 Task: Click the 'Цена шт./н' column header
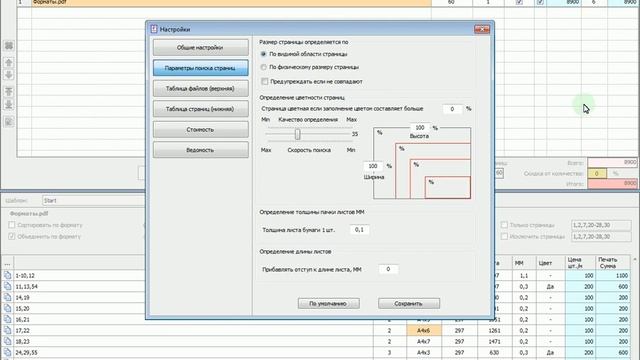(x=581, y=263)
